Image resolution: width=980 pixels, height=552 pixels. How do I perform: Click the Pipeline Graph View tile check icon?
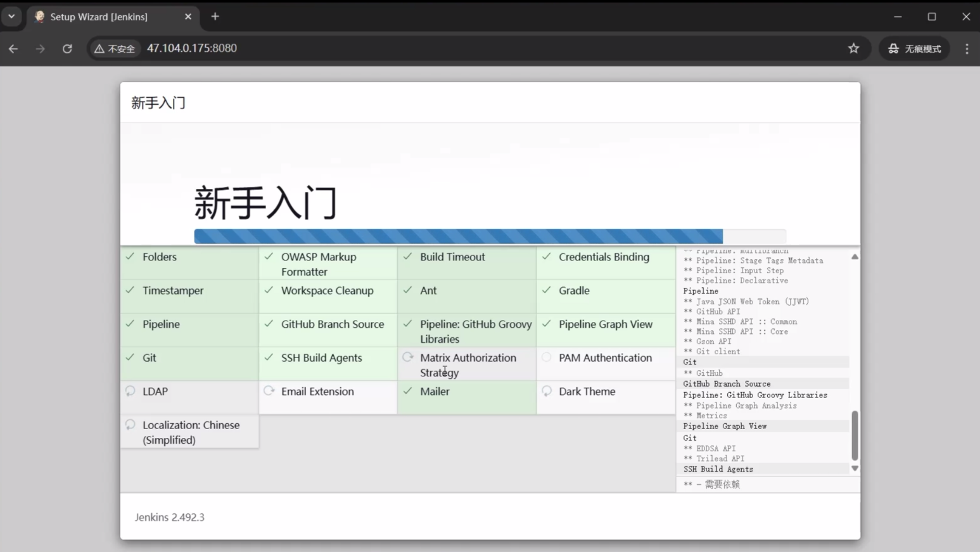546,324
